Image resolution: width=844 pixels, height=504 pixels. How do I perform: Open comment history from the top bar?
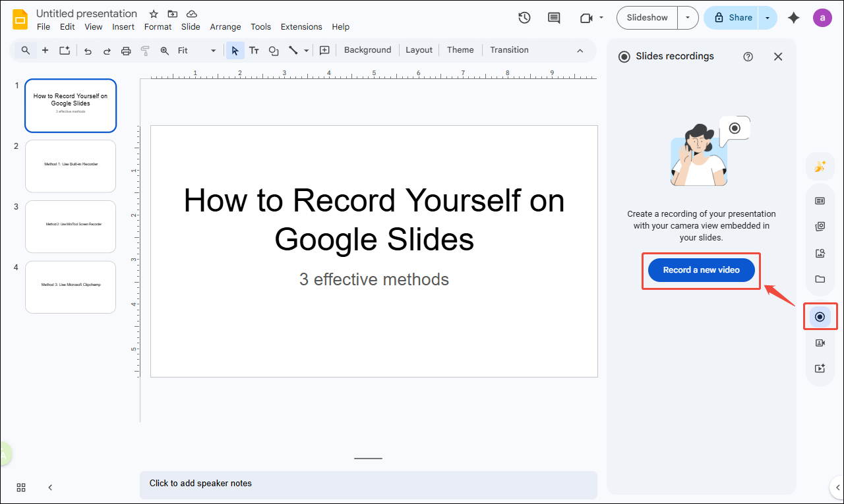tap(553, 18)
